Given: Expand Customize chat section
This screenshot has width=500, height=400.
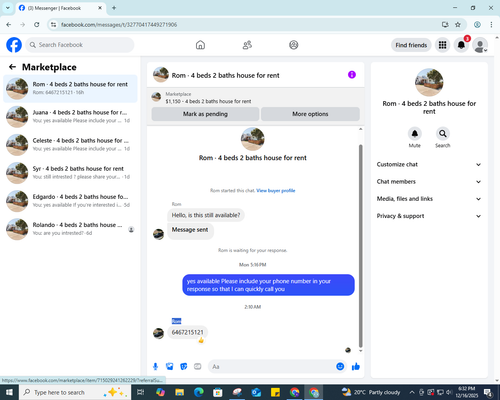Looking at the screenshot, I should (429, 164).
